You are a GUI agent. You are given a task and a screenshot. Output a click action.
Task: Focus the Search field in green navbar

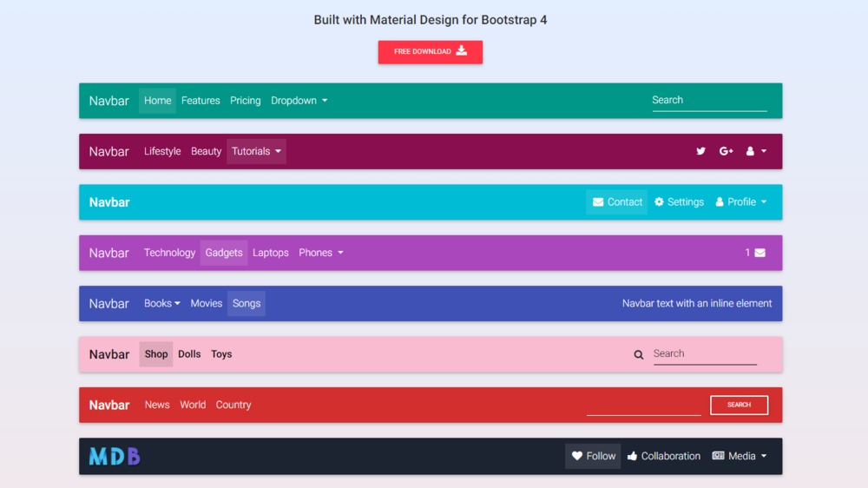[x=708, y=101]
